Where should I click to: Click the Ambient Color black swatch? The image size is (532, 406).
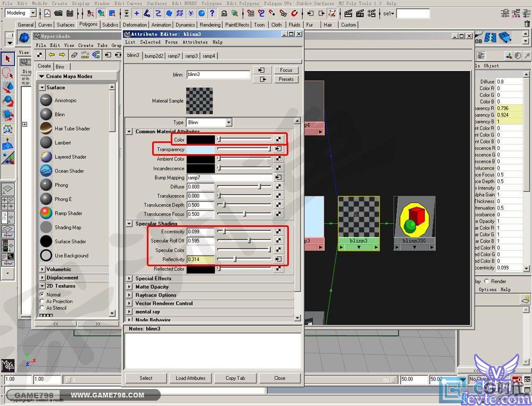[x=201, y=159]
